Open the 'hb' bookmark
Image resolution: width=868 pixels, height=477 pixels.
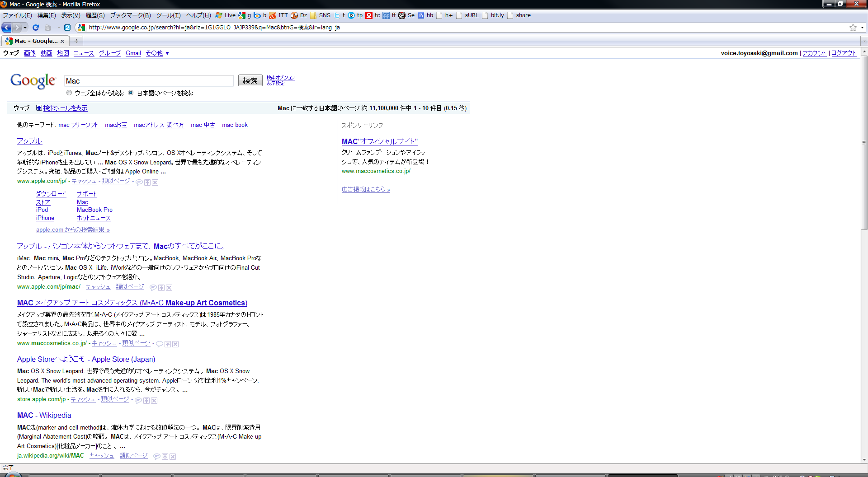tap(425, 15)
